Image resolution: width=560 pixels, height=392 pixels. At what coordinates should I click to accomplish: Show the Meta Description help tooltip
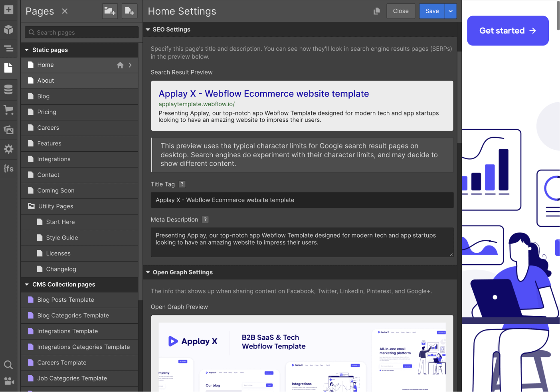pos(205,220)
